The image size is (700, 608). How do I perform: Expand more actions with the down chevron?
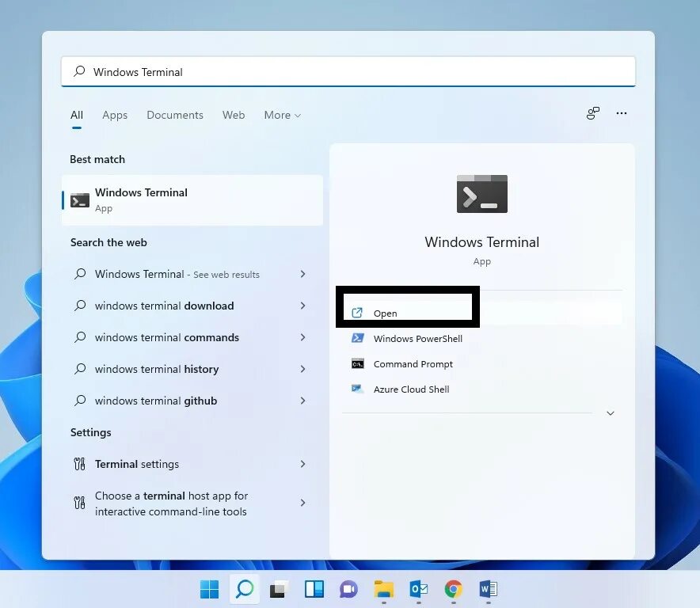pyautogui.click(x=611, y=413)
